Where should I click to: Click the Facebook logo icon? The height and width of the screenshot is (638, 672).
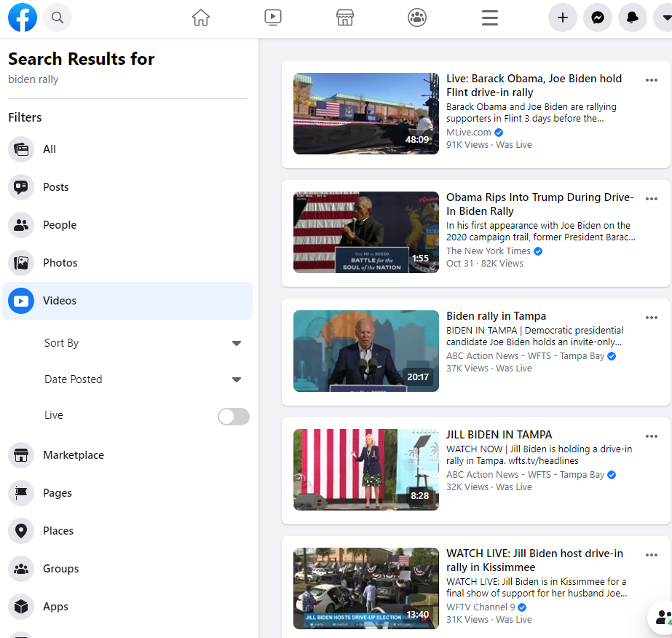pos(23,18)
